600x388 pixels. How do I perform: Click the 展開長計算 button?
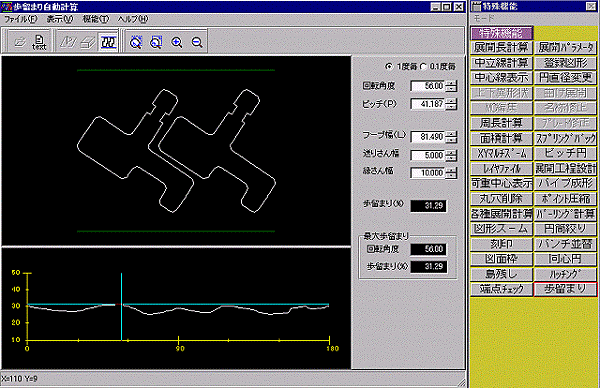click(x=501, y=47)
